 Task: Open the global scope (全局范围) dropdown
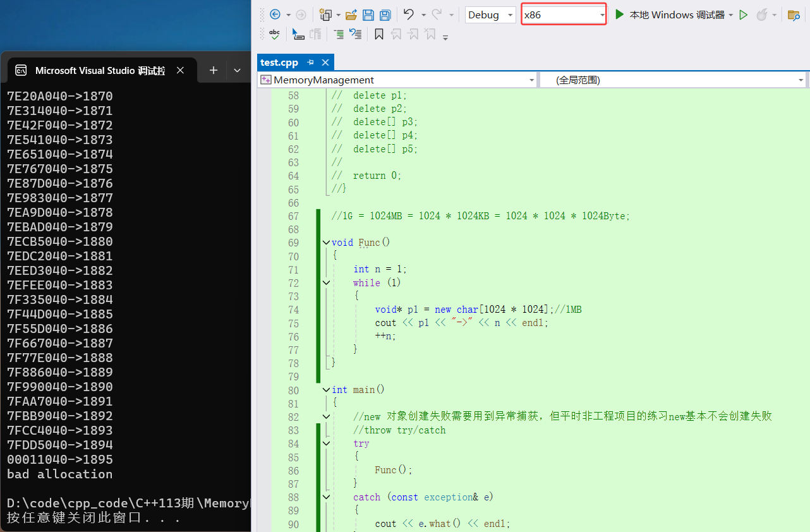coord(674,80)
